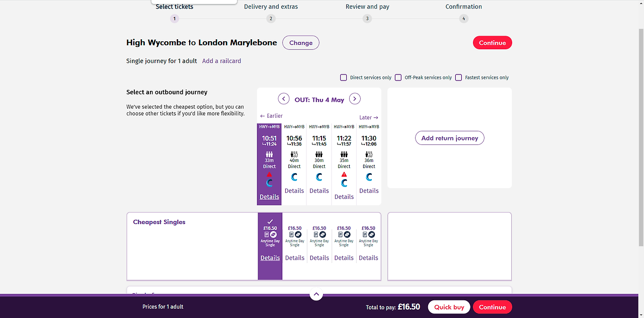Select the 11:15 departure time

pyautogui.click(x=319, y=138)
